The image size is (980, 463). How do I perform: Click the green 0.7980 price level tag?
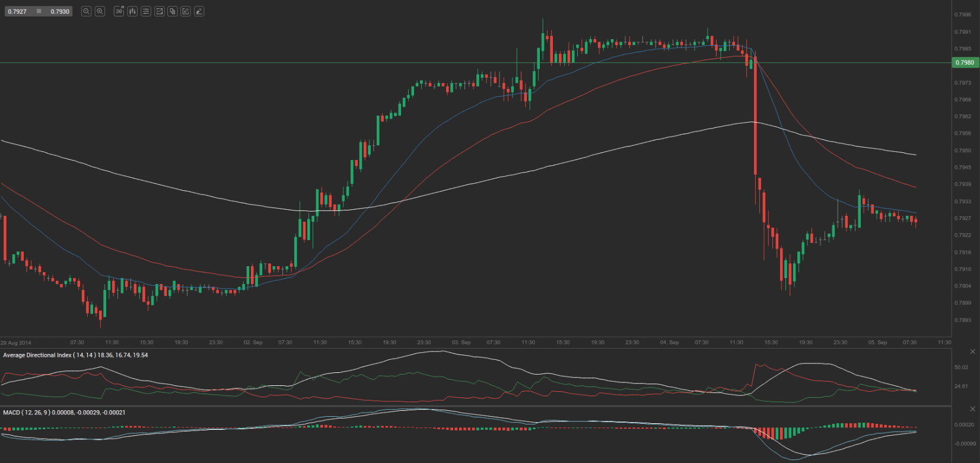coord(965,62)
